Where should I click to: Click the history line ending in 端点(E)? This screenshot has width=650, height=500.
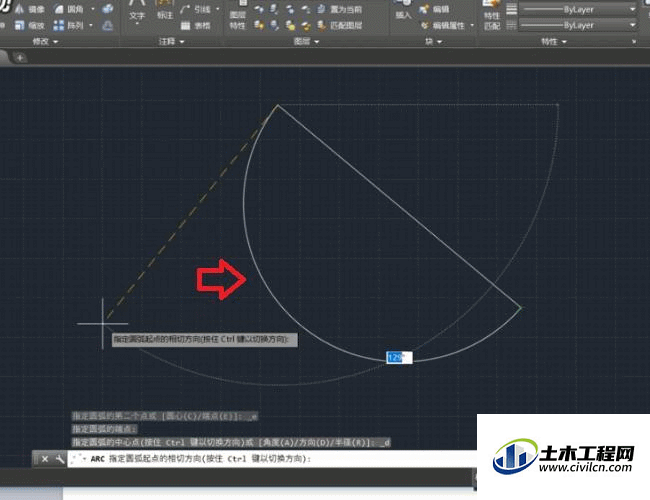click(x=165, y=416)
